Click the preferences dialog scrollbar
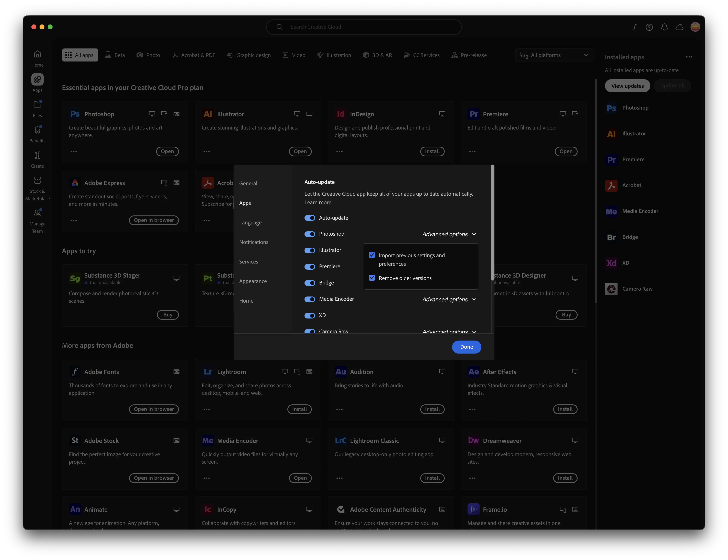Image resolution: width=728 pixels, height=560 pixels. click(x=493, y=222)
